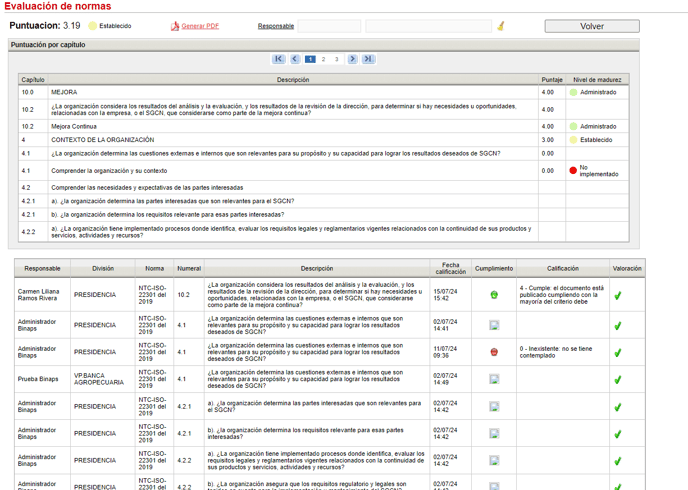Click the Responsable column header in lower table
The height and width of the screenshot is (490, 688).
coord(43,268)
